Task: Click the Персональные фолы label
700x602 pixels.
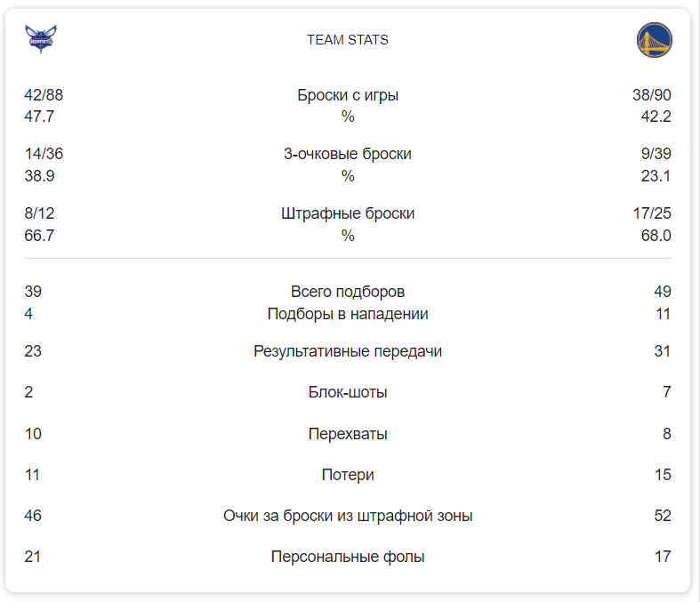Action: pos(347,557)
